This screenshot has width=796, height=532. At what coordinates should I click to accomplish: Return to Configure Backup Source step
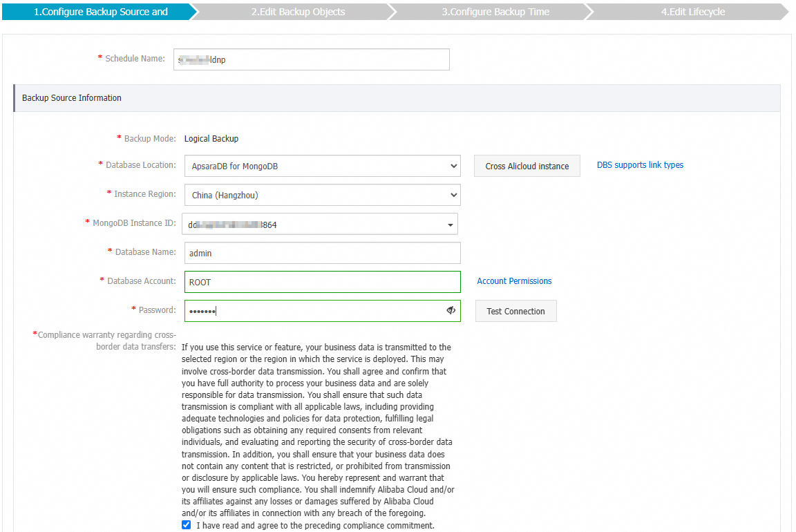pos(97,11)
